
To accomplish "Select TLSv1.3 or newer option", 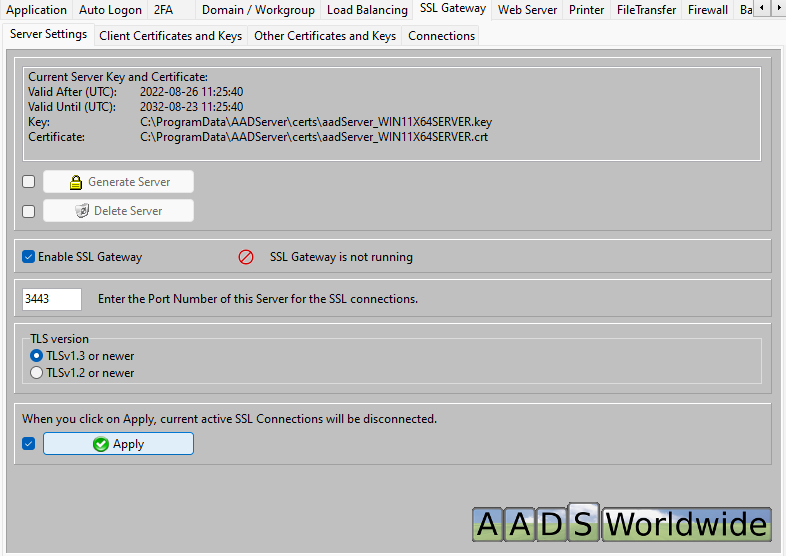I will pos(37,356).
